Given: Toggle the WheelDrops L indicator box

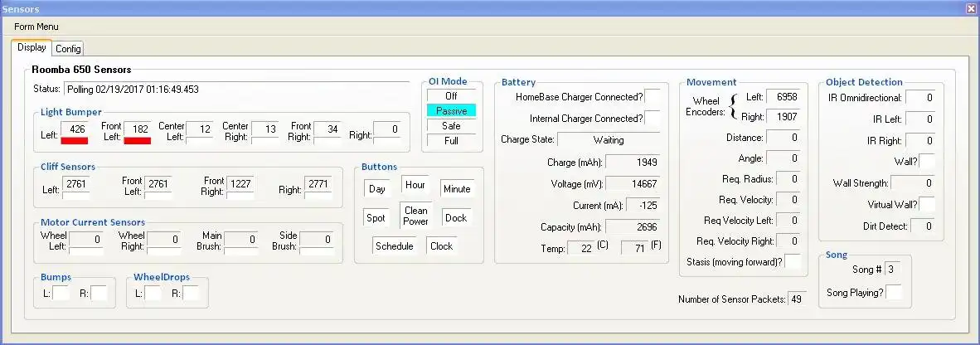Looking at the screenshot, I should point(153,293).
